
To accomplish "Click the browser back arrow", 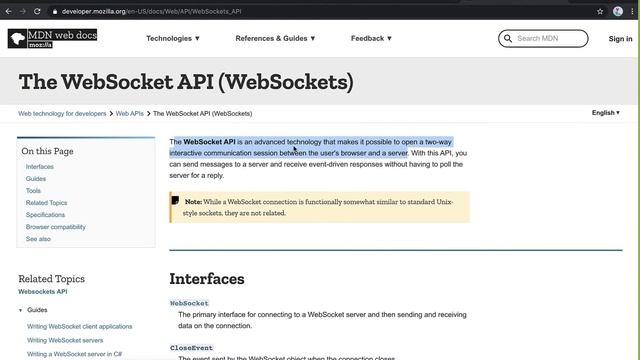I will [x=9, y=11].
